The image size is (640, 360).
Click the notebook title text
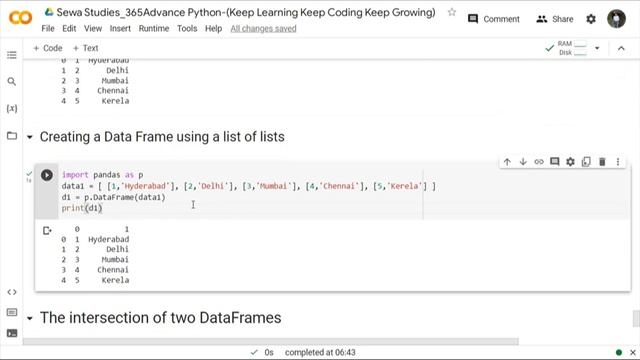246,12
